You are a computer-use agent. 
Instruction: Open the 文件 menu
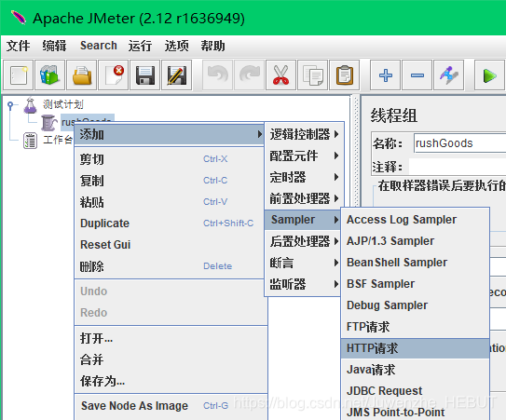click(18, 46)
